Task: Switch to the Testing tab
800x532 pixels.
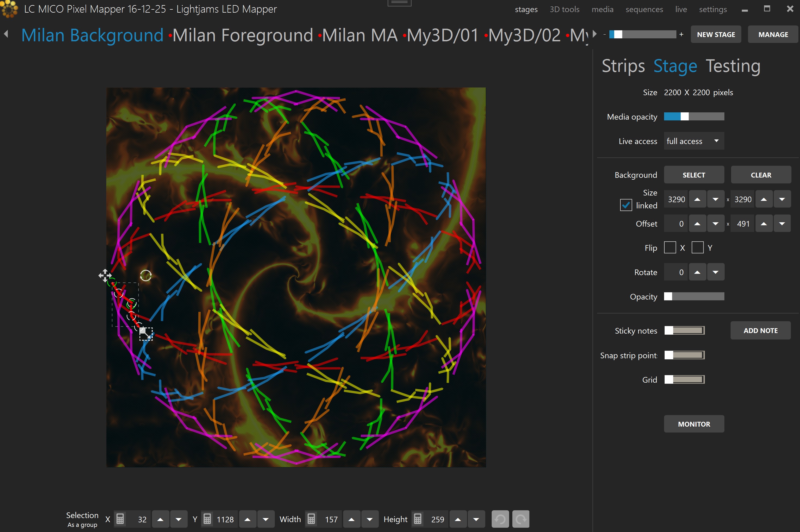Action: (x=733, y=66)
